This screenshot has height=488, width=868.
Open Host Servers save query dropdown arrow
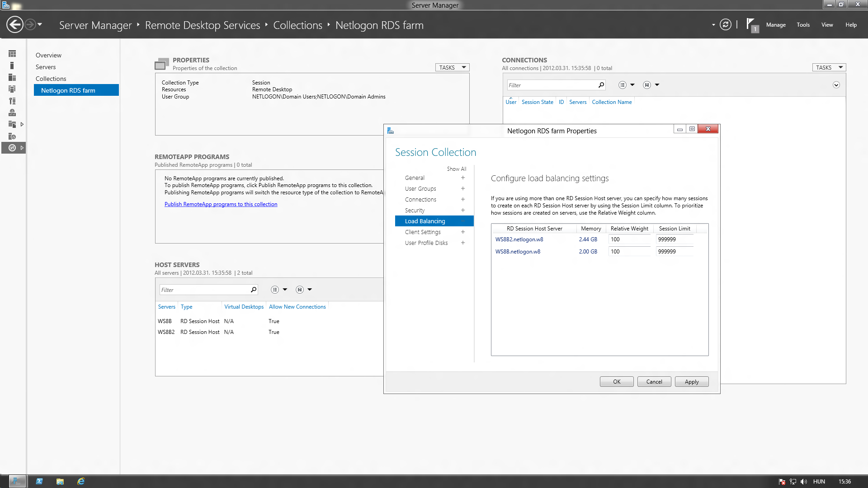click(x=310, y=290)
